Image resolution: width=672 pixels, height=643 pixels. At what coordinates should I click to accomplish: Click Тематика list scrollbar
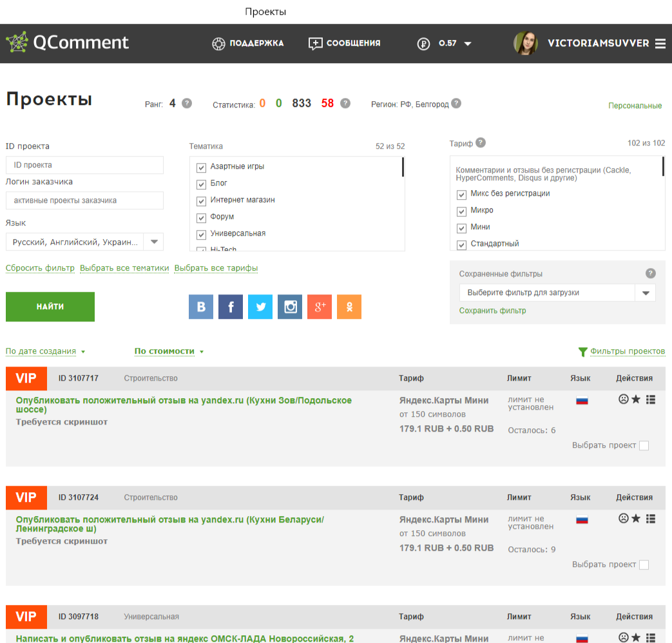tap(403, 167)
